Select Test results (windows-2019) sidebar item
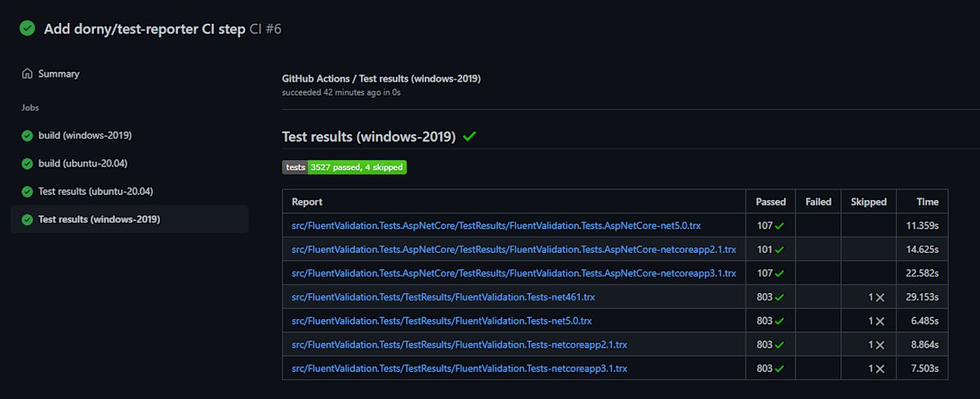Image resolution: width=980 pixels, height=399 pixels. [x=99, y=219]
